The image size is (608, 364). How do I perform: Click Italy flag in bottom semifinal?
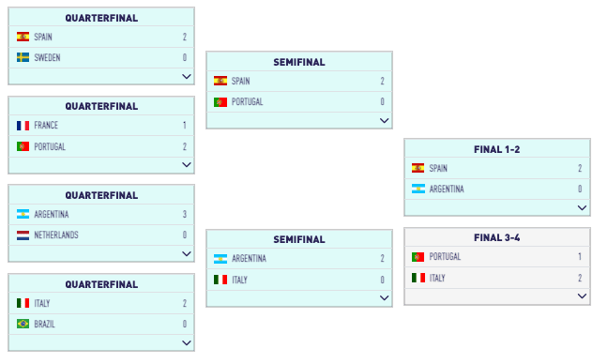coord(220,280)
